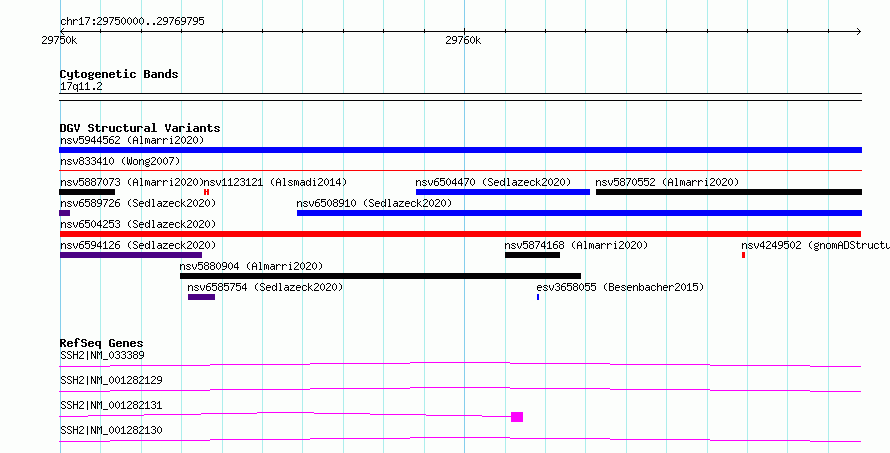The width and height of the screenshot is (890, 453).
Task: Click the thin red nsv833410 variant line
Action: click(x=460, y=170)
